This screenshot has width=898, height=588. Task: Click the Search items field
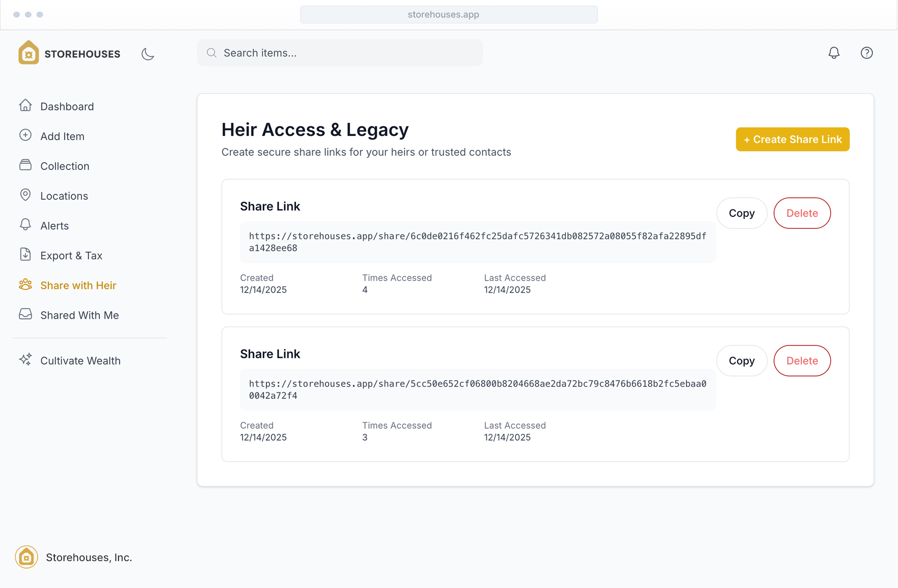pyautogui.click(x=340, y=53)
